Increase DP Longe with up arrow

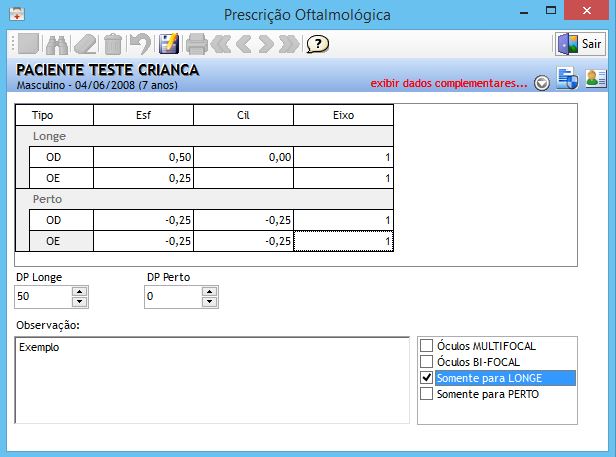[80, 292]
